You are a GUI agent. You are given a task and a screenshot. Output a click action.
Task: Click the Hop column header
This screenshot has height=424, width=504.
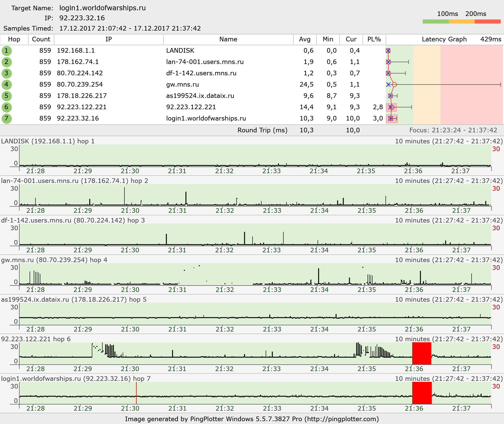14,39
